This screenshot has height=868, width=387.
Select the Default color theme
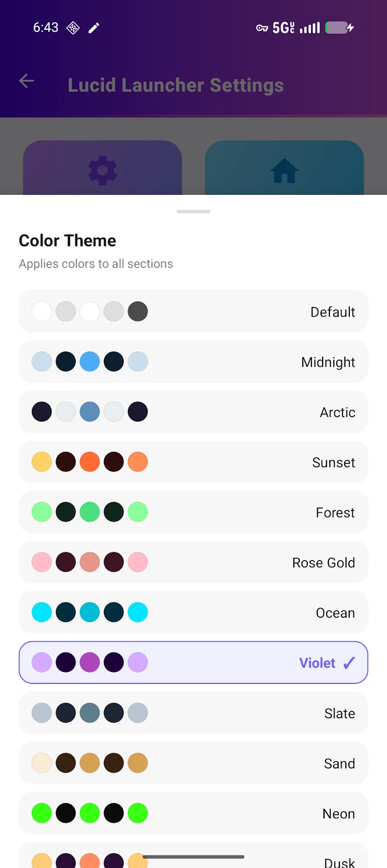pyautogui.click(x=193, y=311)
